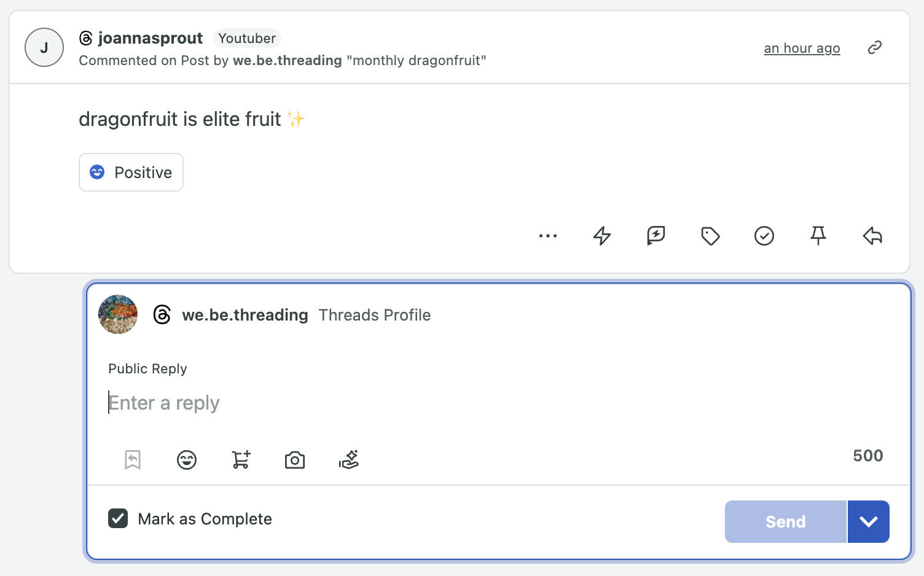The image size is (924, 576).
Task: Open the 'an hour ago' timestamp link
Action: pyautogui.click(x=802, y=49)
